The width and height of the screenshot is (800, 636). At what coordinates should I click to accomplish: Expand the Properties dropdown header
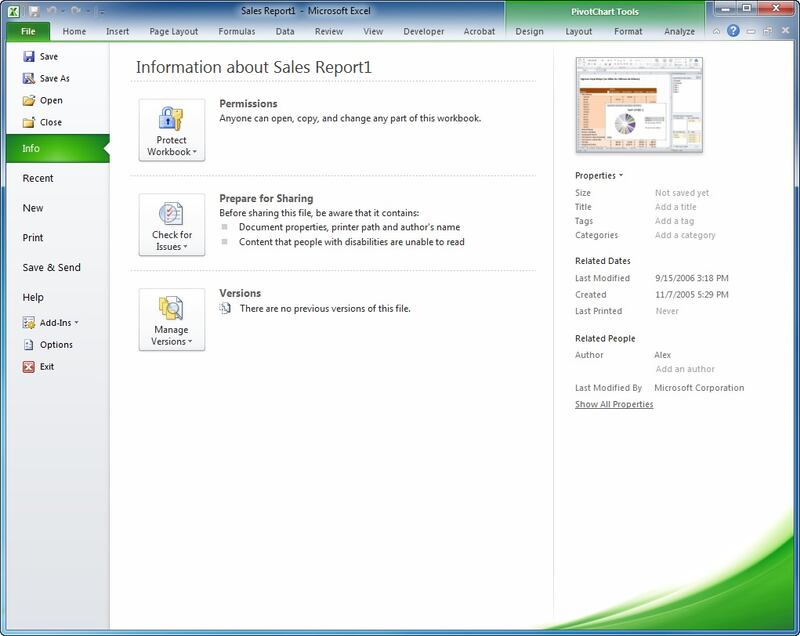(x=599, y=176)
